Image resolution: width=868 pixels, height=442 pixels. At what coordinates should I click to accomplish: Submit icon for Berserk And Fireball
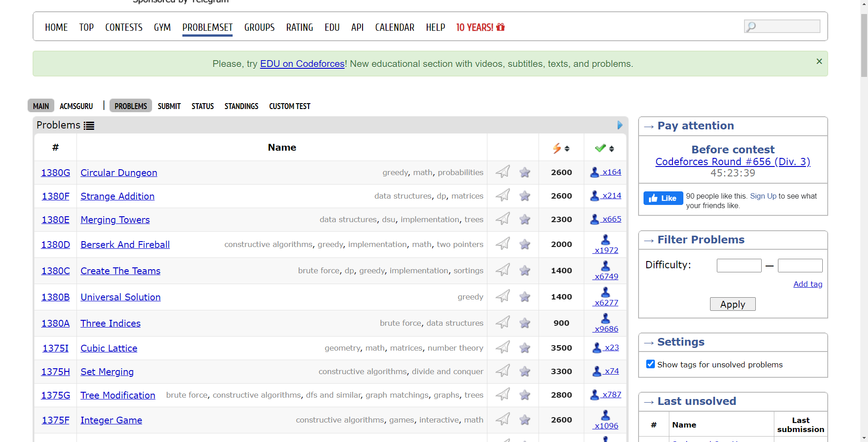click(502, 244)
